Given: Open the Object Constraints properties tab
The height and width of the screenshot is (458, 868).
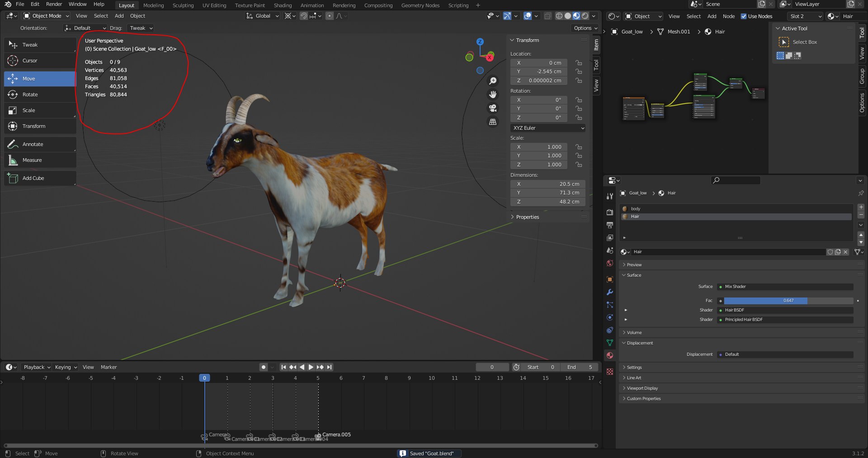Looking at the screenshot, I should 610,330.
